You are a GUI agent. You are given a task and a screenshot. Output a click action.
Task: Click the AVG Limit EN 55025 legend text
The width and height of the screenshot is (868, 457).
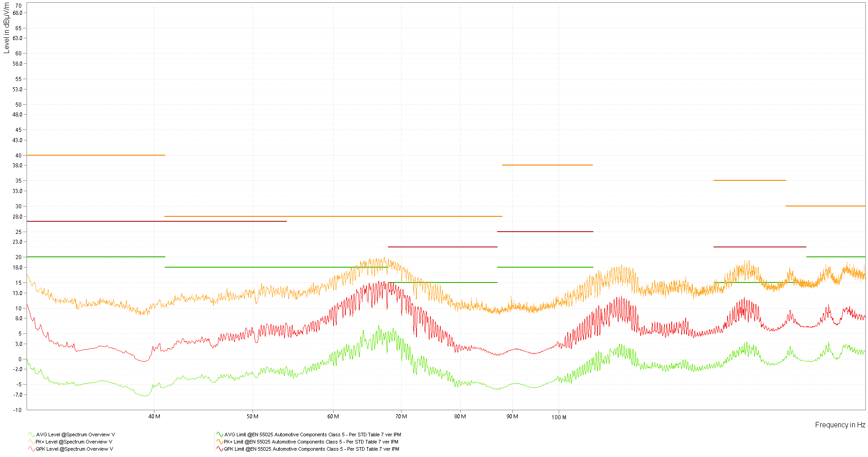(x=312, y=435)
